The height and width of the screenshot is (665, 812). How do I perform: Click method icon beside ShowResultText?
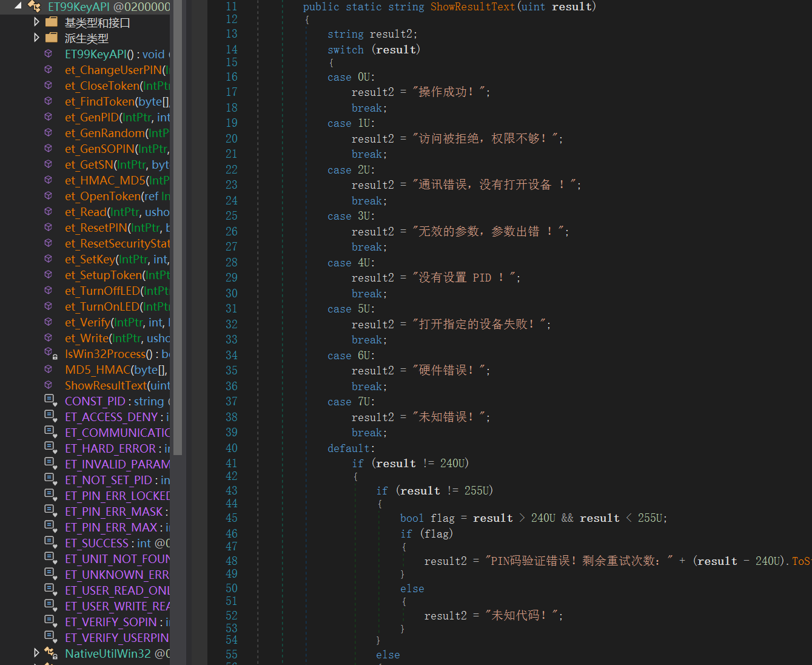[49, 385]
